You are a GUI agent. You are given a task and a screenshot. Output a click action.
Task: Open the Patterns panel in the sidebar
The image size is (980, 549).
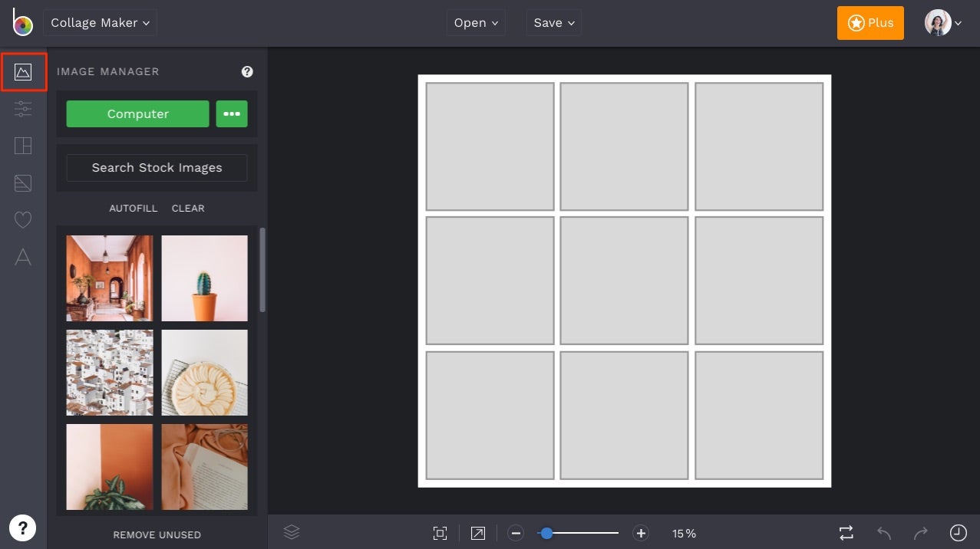(x=23, y=182)
